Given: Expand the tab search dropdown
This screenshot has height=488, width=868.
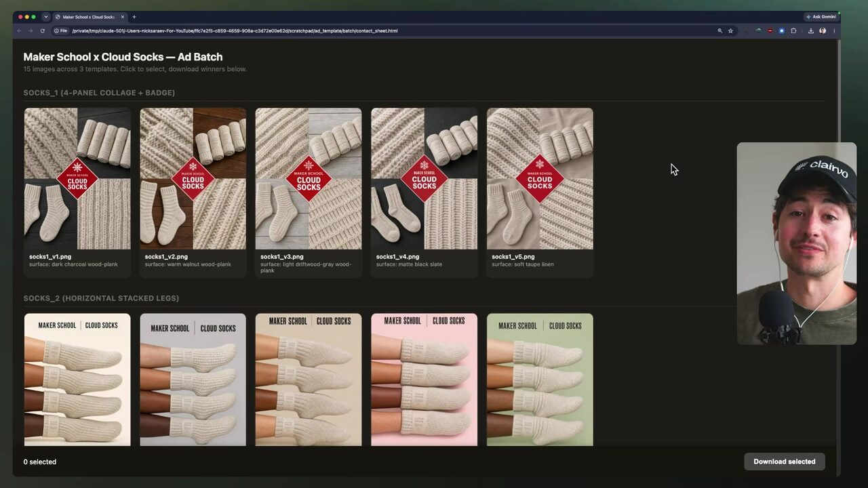Looking at the screenshot, I should (46, 17).
